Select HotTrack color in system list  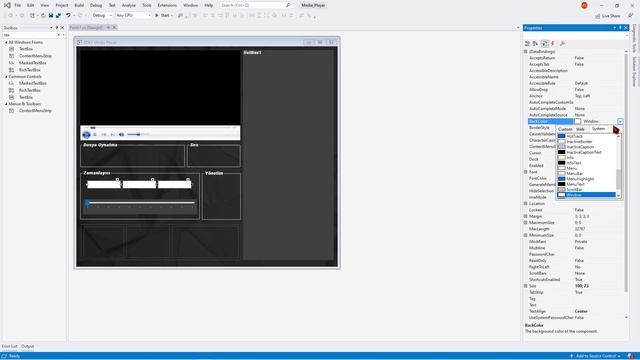(586, 136)
